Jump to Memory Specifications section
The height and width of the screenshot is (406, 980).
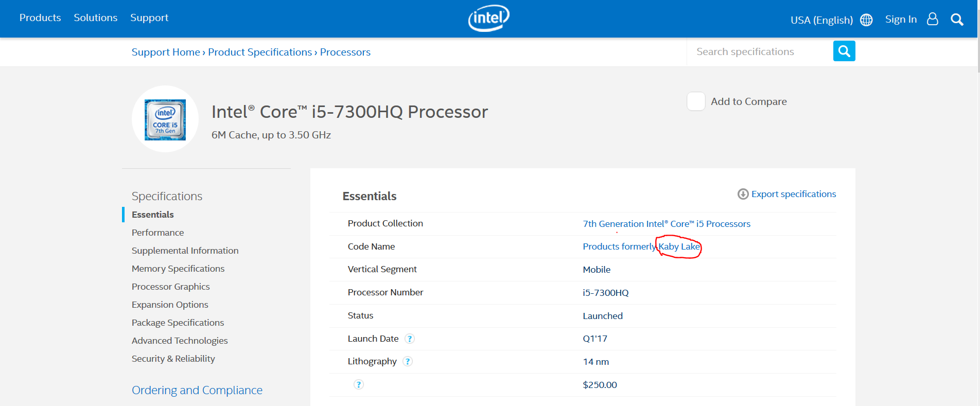click(x=178, y=269)
